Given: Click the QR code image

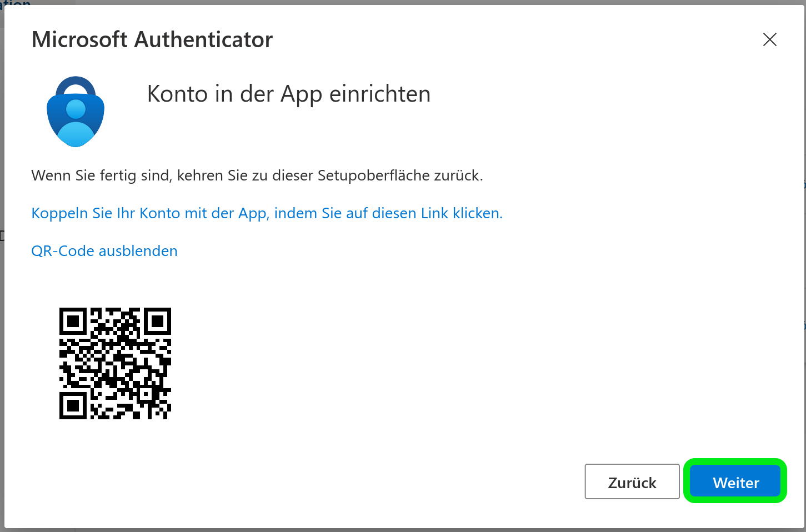Looking at the screenshot, I should pyautogui.click(x=115, y=363).
